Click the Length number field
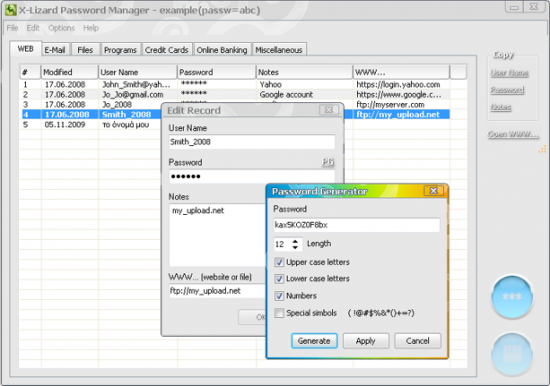 pos(283,244)
